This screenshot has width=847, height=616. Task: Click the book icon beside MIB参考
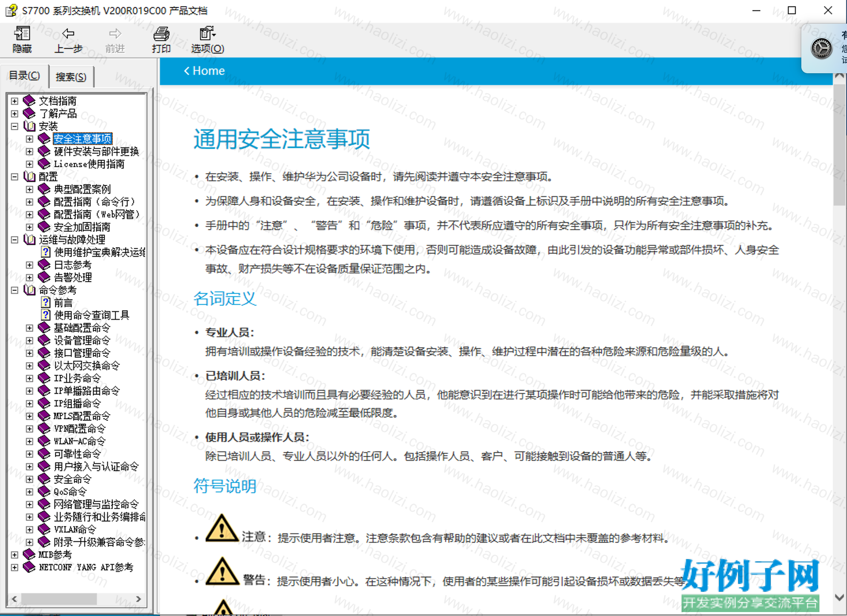pyautogui.click(x=29, y=555)
